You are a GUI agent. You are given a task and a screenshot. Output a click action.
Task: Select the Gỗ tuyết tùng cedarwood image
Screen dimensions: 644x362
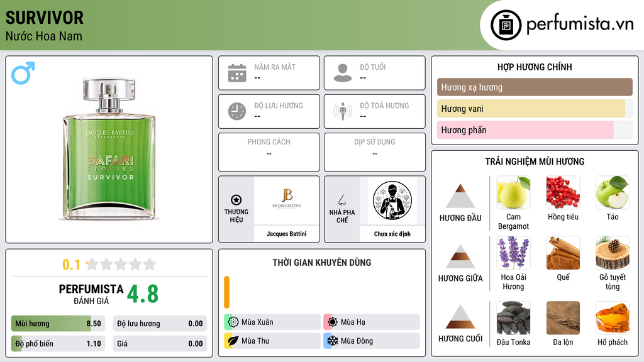(613, 253)
